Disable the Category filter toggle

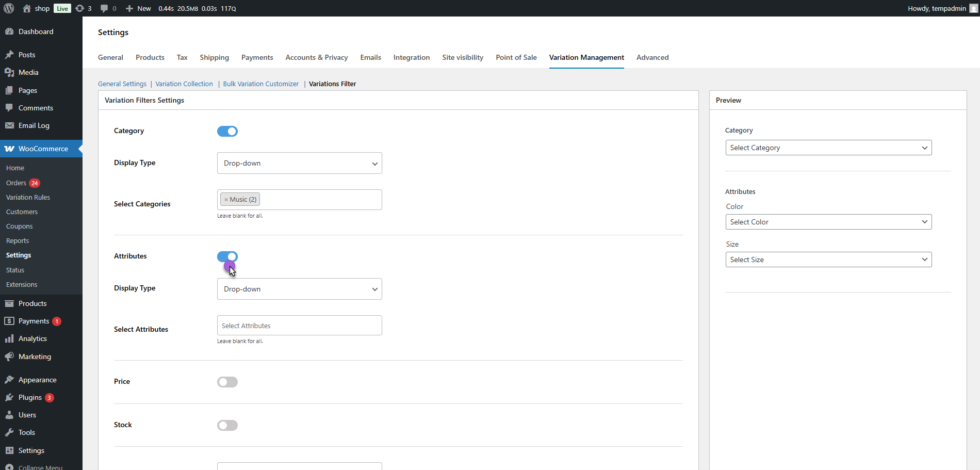pos(227,131)
